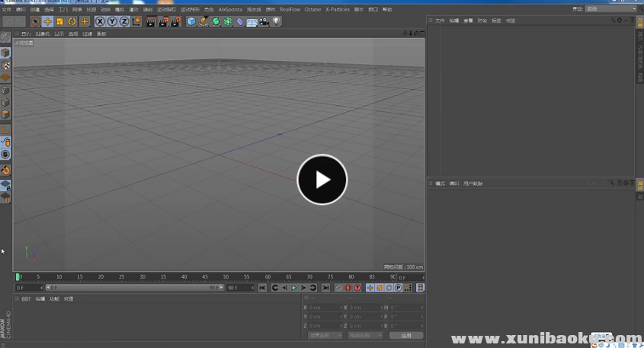The image size is (644, 348).
Task: Open the world coordinate system dropdown
Action: (x=325, y=335)
